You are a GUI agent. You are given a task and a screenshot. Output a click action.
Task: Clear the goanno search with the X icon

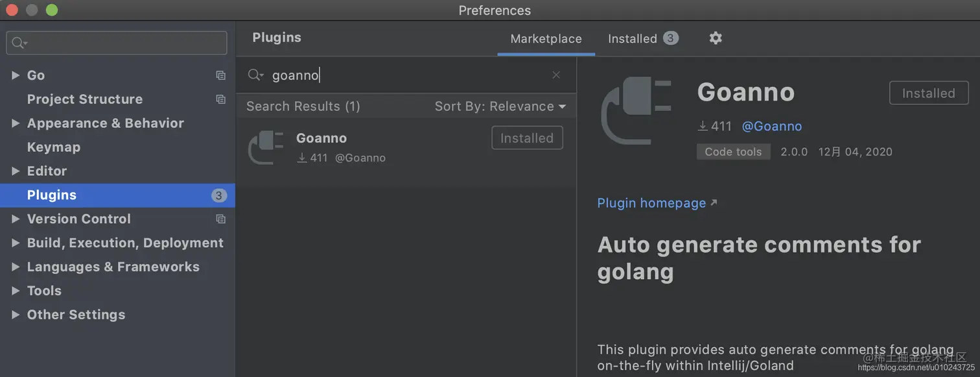tap(556, 75)
